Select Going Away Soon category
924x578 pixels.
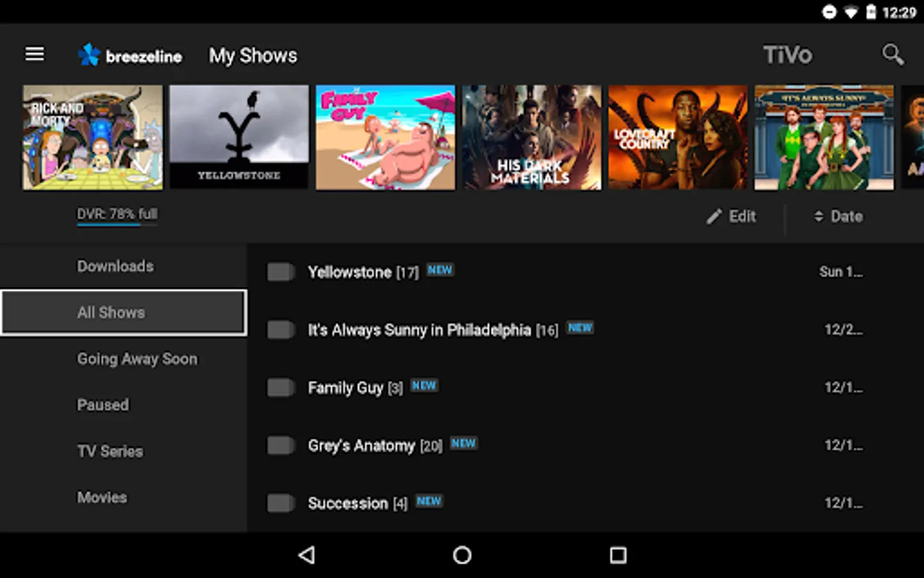click(x=123, y=358)
